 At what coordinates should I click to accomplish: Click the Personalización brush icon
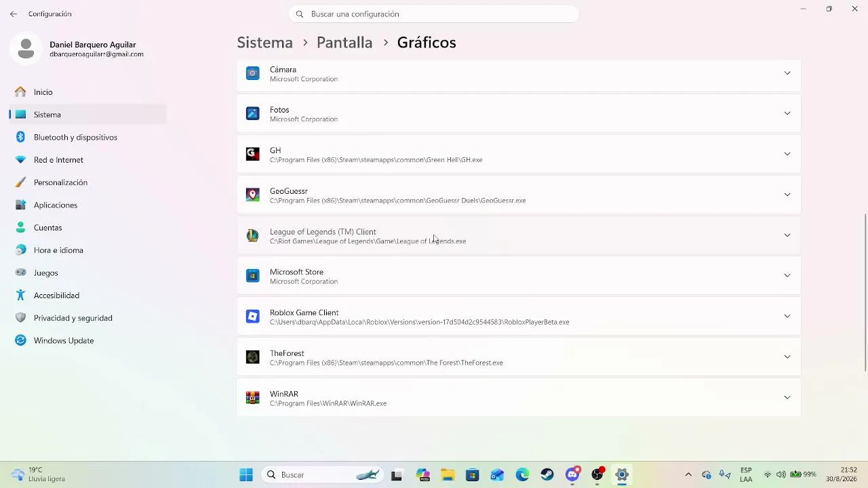20,182
